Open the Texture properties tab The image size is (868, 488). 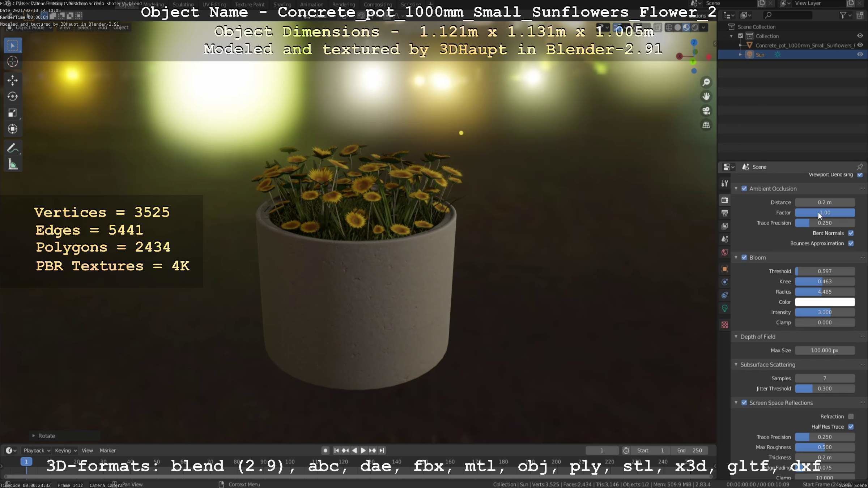[x=724, y=325]
